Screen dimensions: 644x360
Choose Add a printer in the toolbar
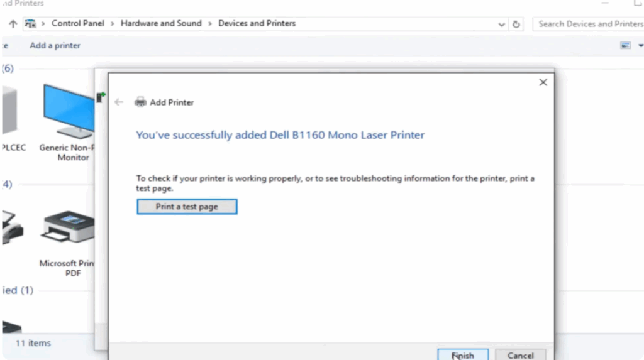[55, 45]
